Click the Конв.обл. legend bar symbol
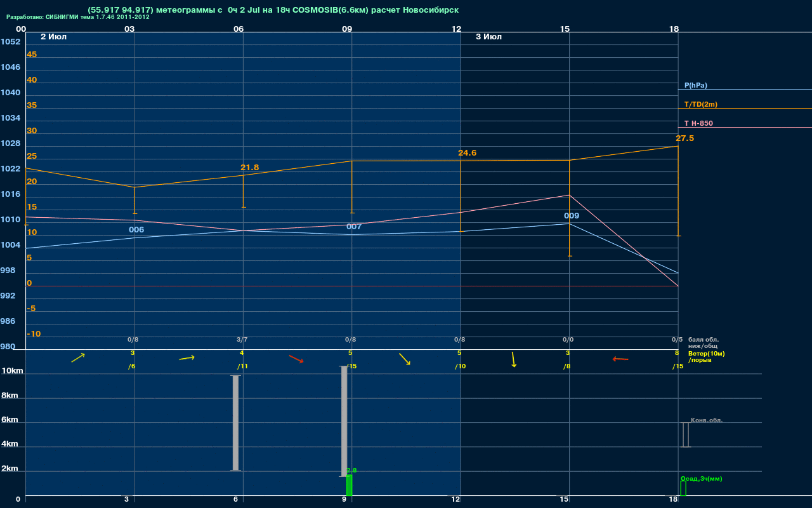The width and height of the screenshot is (812, 508). pyautogui.click(x=686, y=435)
